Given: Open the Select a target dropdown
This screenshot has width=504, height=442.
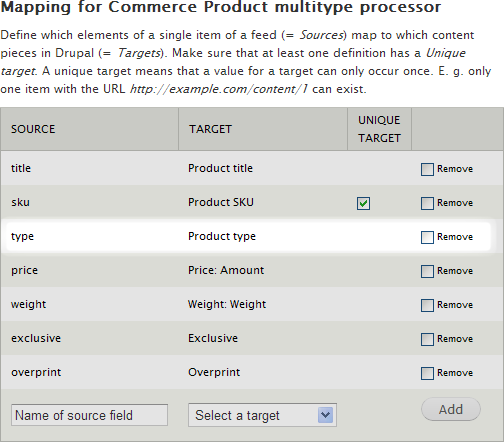Looking at the screenshot, I should pos(262,415).
